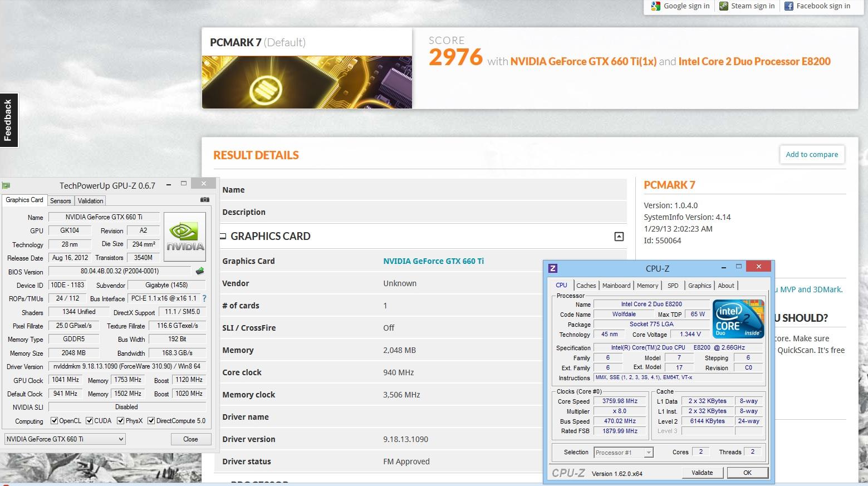This screenshot has height=486, width=868.
Task: Toggle the Graphics Card section header box
Action: pyautogui.click(x=223, y=236)
